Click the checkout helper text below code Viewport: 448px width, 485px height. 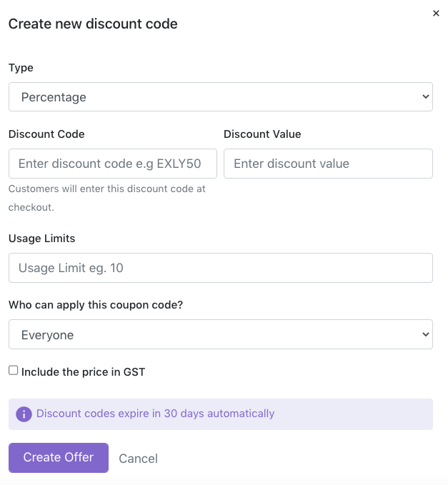[106, 198]
